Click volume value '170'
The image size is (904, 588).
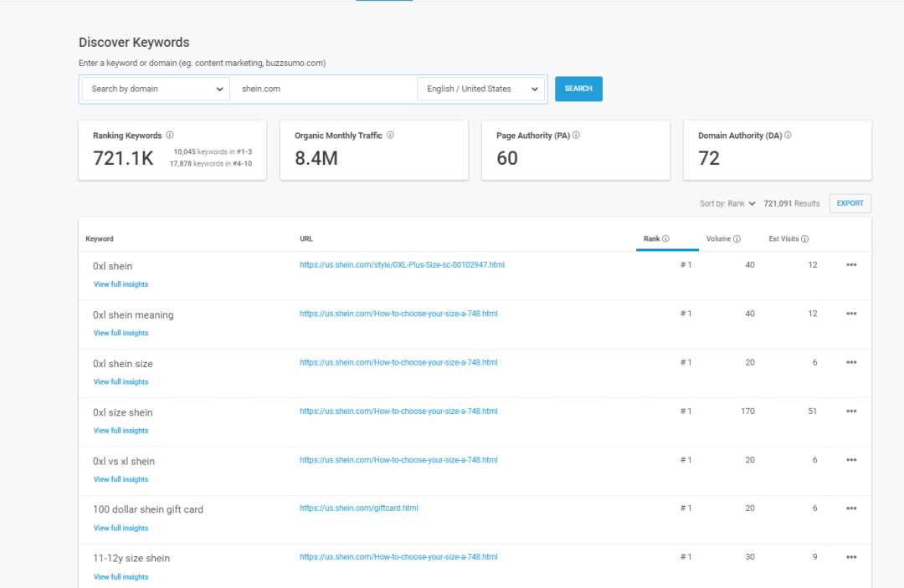(747, 412)
